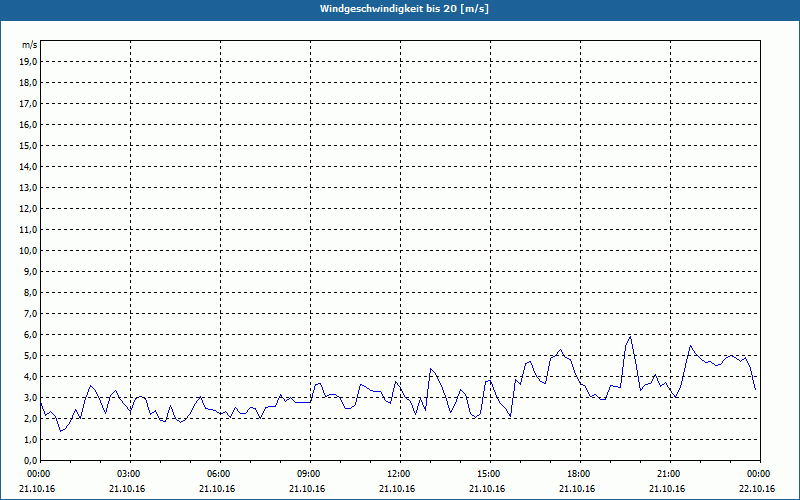Viewport: 800px width, 500px height.
Task: Select the 12,0 y-axis label
Action: tap(29, 209)
